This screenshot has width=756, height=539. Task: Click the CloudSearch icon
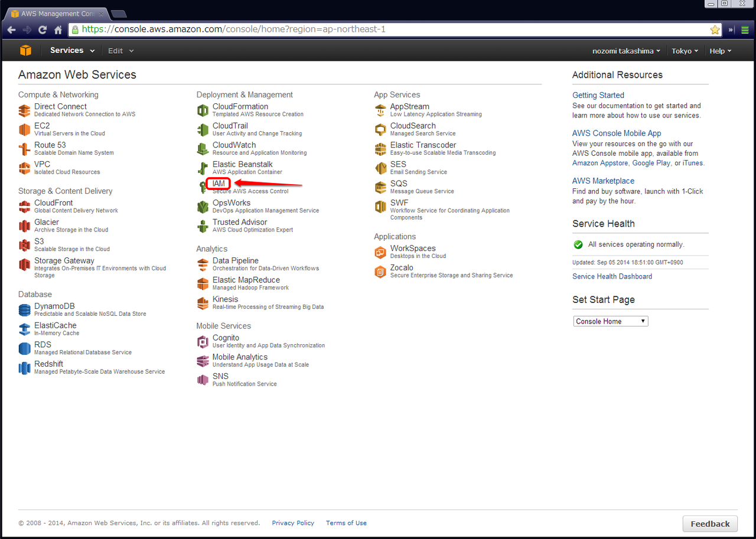380,130
